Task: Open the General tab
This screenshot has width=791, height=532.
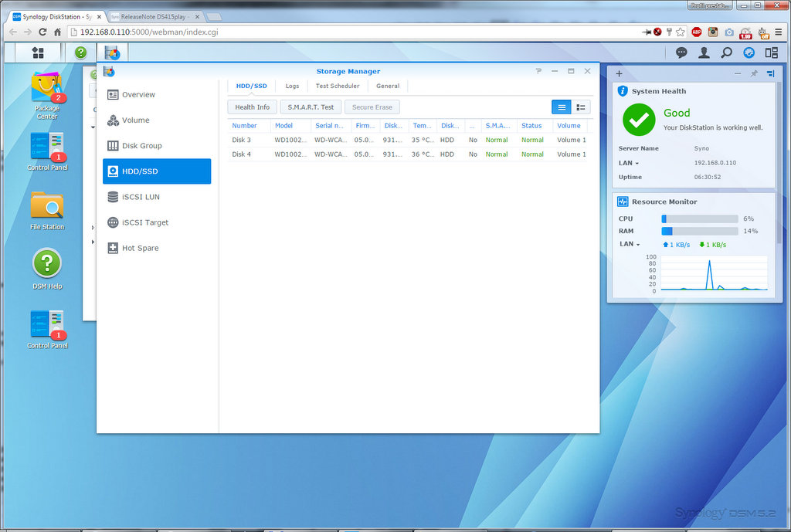Action: click(388, 86)
